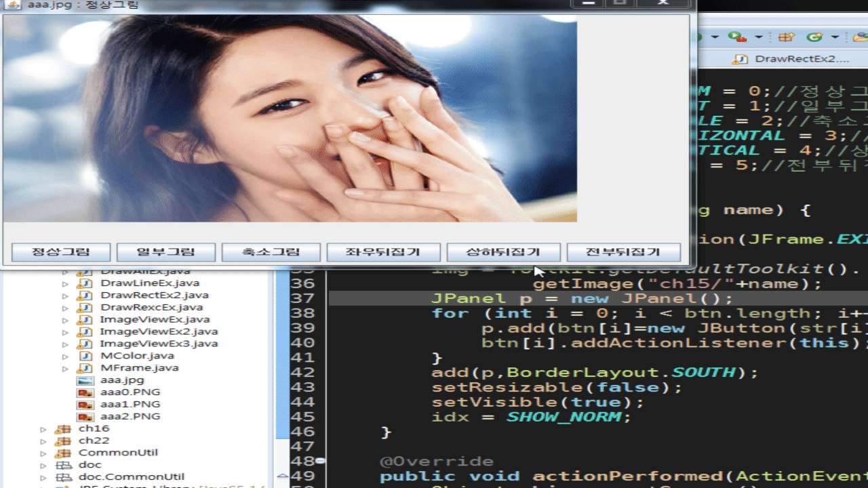Image resolution: width=868 pixels, height=488 pixels.
Task: Expand the ch16 package node
Action: tap(44, 429)
